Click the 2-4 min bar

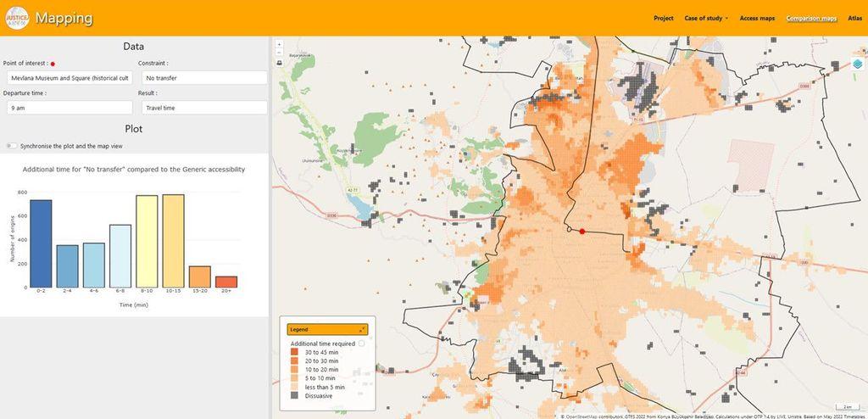[x=68, y=266]
